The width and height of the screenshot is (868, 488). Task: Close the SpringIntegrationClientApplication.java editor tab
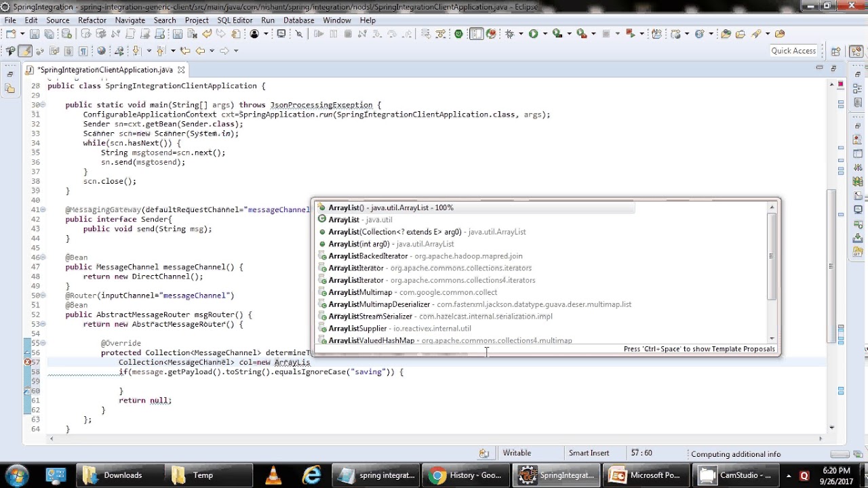(x=181, y=70)
